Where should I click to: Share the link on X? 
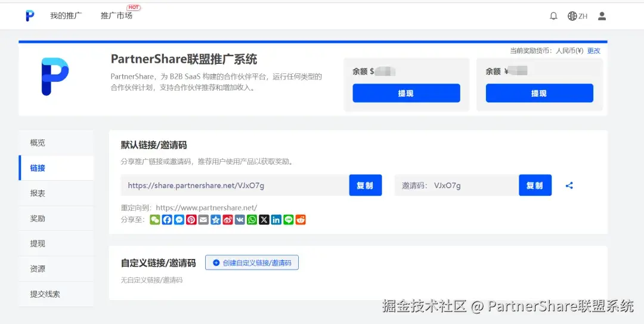264,220
